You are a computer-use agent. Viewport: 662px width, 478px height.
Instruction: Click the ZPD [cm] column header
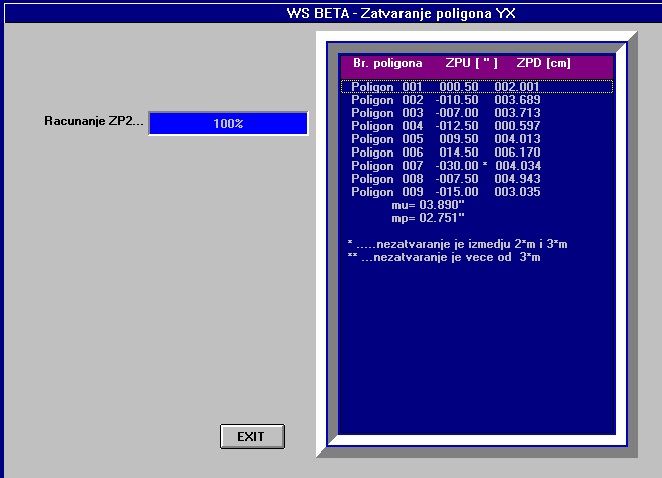[544, 63]
